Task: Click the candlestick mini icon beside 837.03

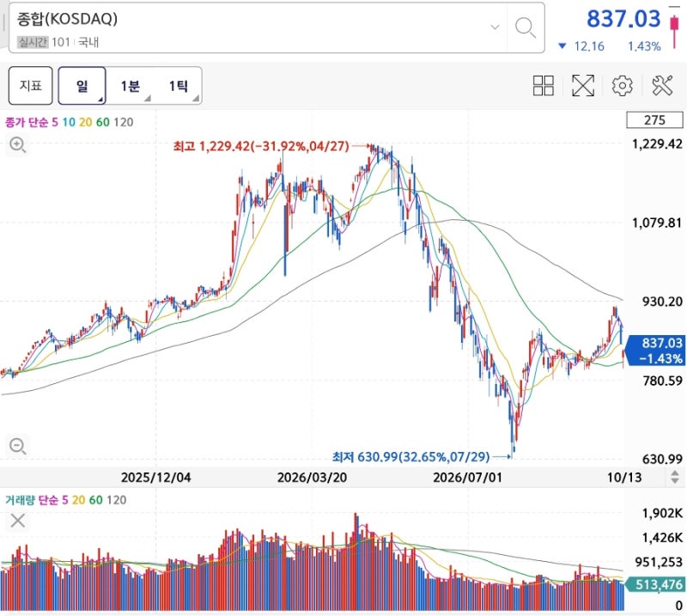Action: (x=674, y=27)
